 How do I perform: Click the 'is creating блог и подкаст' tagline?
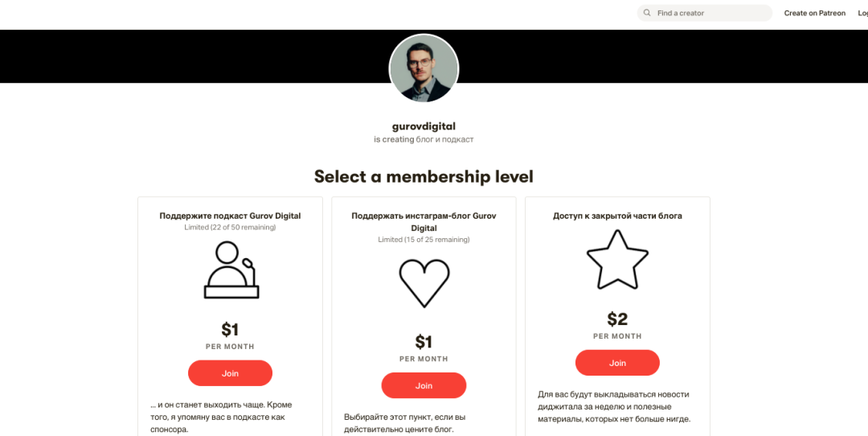click(424, 139)
